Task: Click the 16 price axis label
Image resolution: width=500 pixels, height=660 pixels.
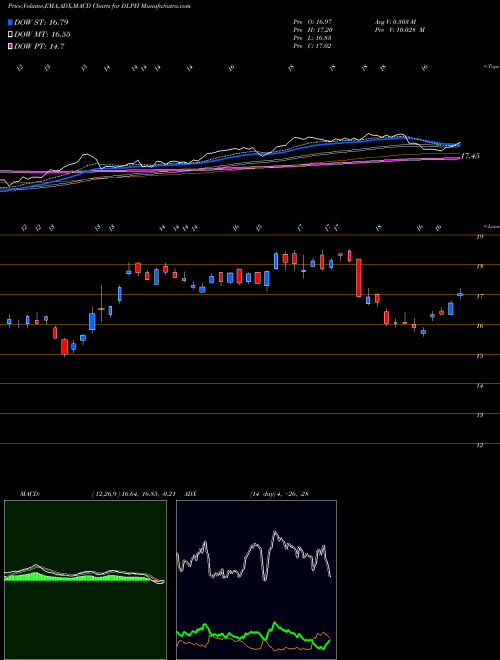Action: pos(479,326)
